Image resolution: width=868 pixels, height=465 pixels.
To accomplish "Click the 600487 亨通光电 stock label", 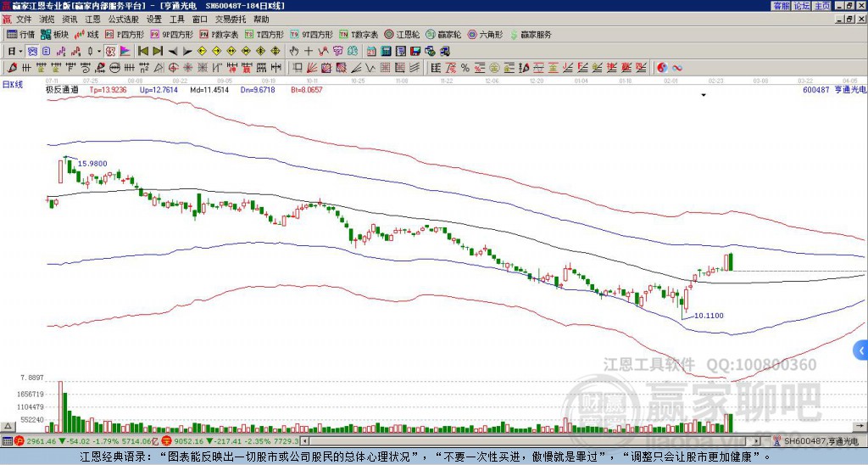I will pos(834,89).
